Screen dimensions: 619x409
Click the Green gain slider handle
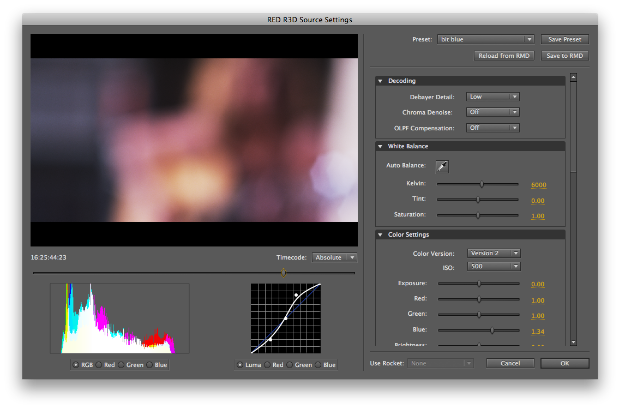(x=479, y=315)
